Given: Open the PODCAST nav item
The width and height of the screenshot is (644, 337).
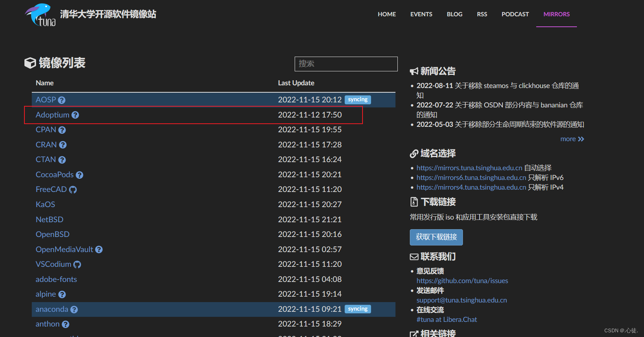Looking at the screenshot, I should coord(515,14).
